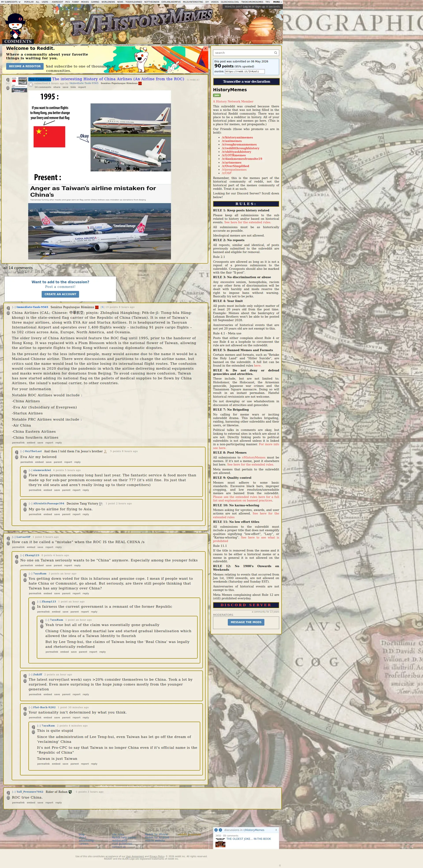Upvote siamesekiwi's comment

pyautogui.click(x=25, y=471)
